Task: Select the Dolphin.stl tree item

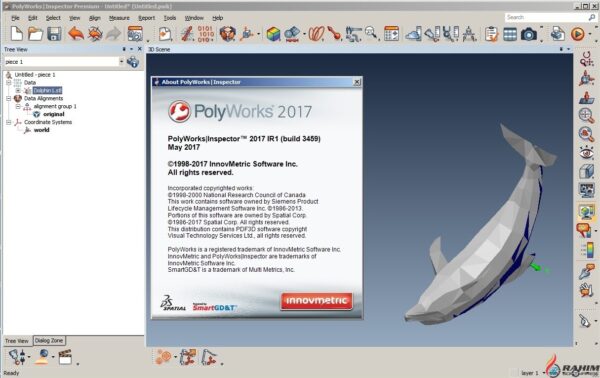Action: 47,91
